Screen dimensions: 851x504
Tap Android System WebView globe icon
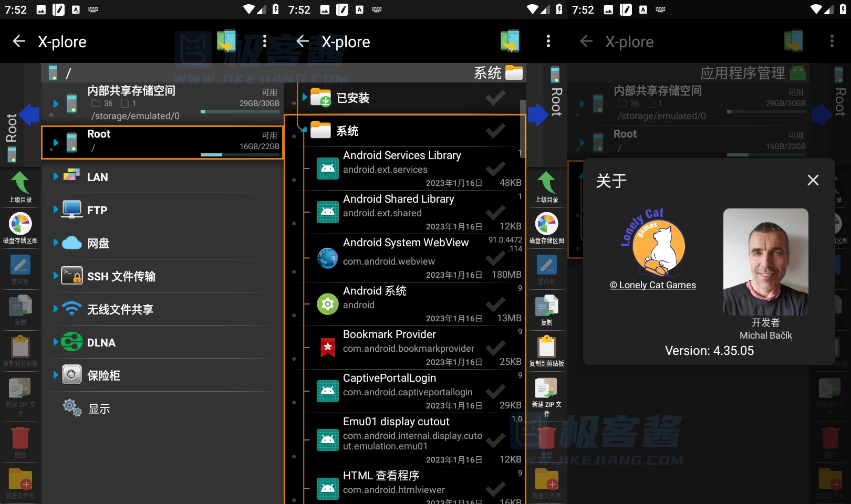(x=328, y=258)
